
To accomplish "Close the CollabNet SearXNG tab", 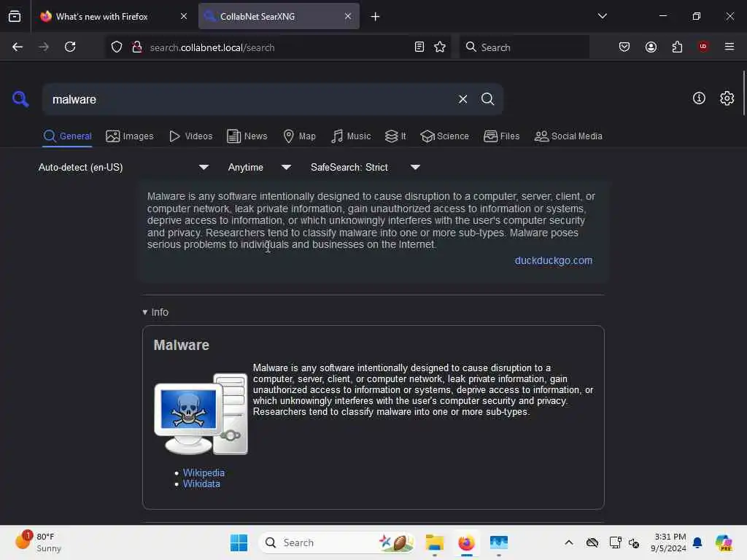I will 348,16.
